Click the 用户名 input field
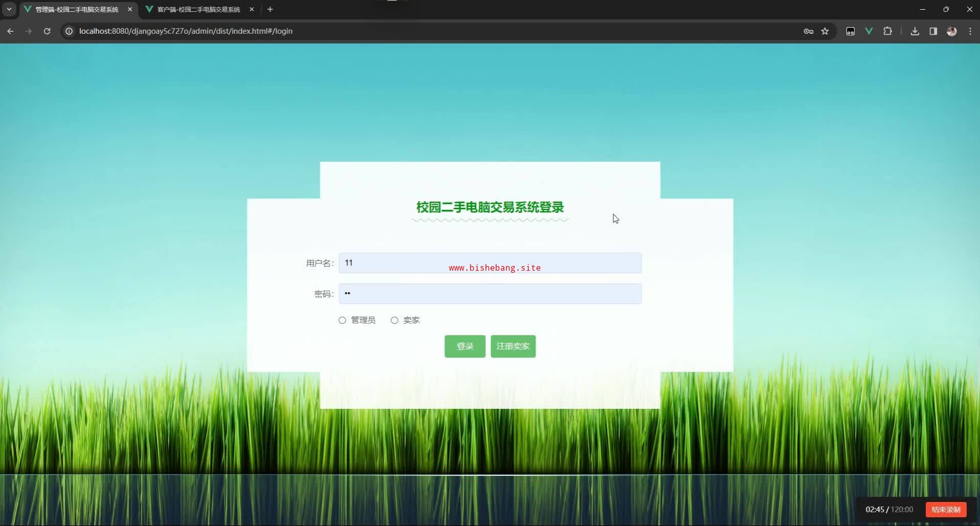 pos(489,263)
